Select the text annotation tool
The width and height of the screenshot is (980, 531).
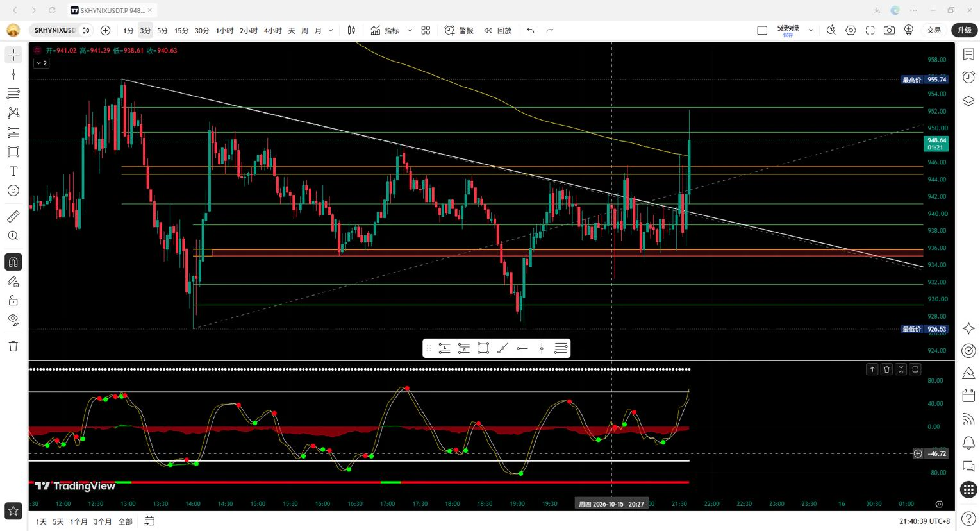[x=13, y=171]
